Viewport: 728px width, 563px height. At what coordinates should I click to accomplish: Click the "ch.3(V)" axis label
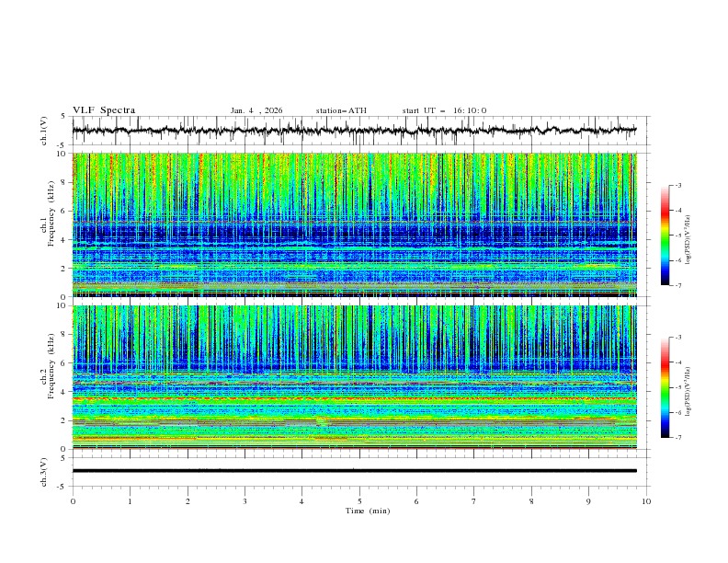44,472
